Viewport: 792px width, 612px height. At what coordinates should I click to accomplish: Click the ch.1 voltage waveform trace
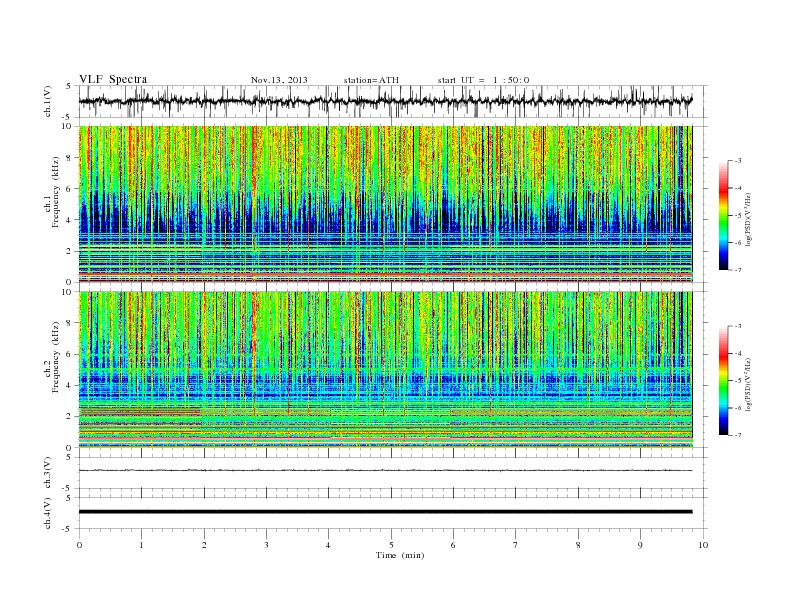[x=385, y=101]
